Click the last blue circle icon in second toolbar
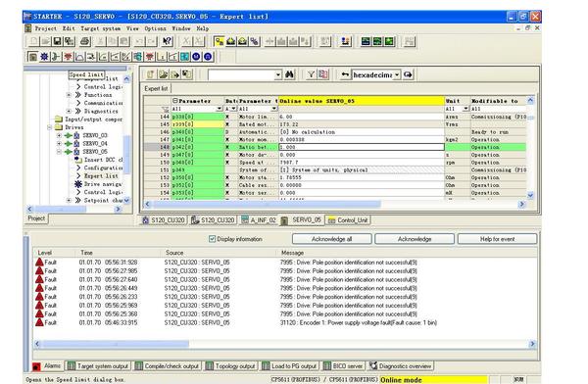Screen dimensions: 588x384 [208, 57]
